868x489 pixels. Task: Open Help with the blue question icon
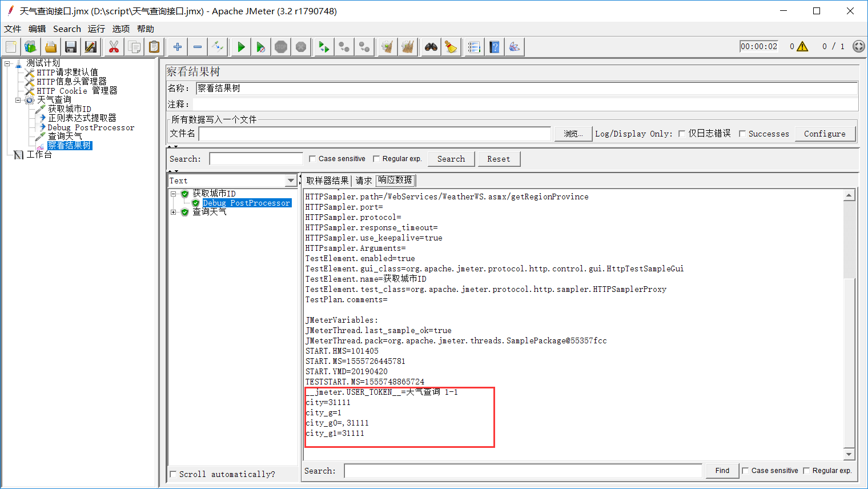[495, 47]
